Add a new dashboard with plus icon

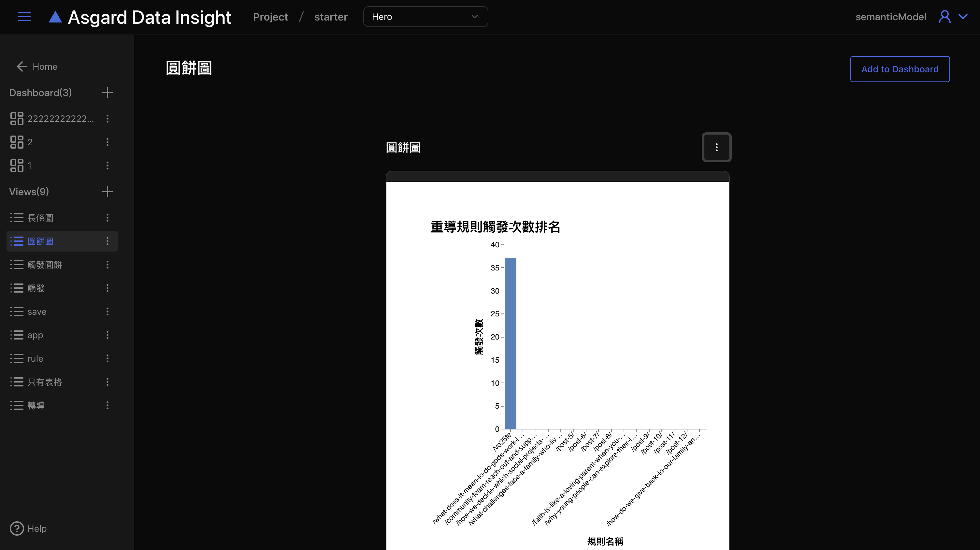pyautogui.click(x=107, y=93)
